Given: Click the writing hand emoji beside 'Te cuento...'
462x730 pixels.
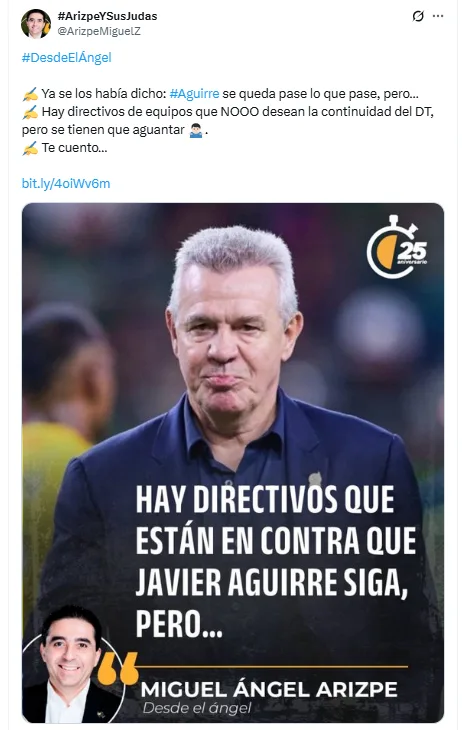Looking at the screenshot, I should [x=30, y=149].
